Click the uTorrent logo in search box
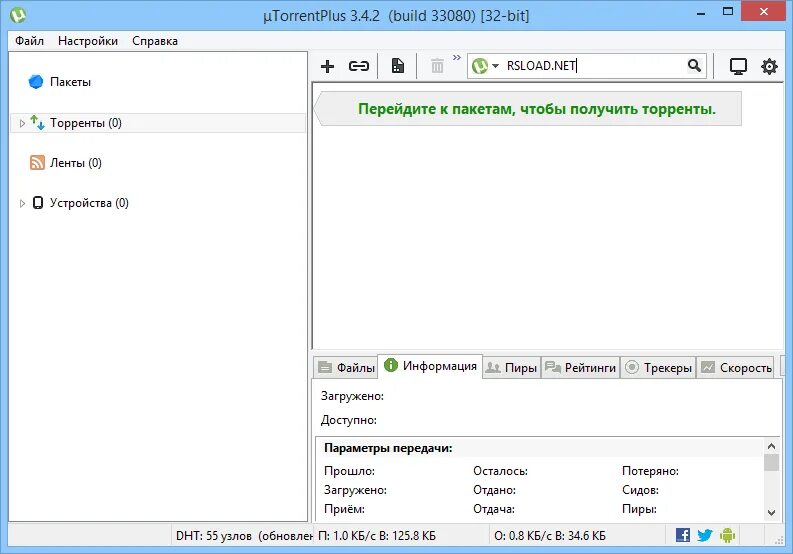This screenshot has width=793, height=554. [x=479, y=66]
